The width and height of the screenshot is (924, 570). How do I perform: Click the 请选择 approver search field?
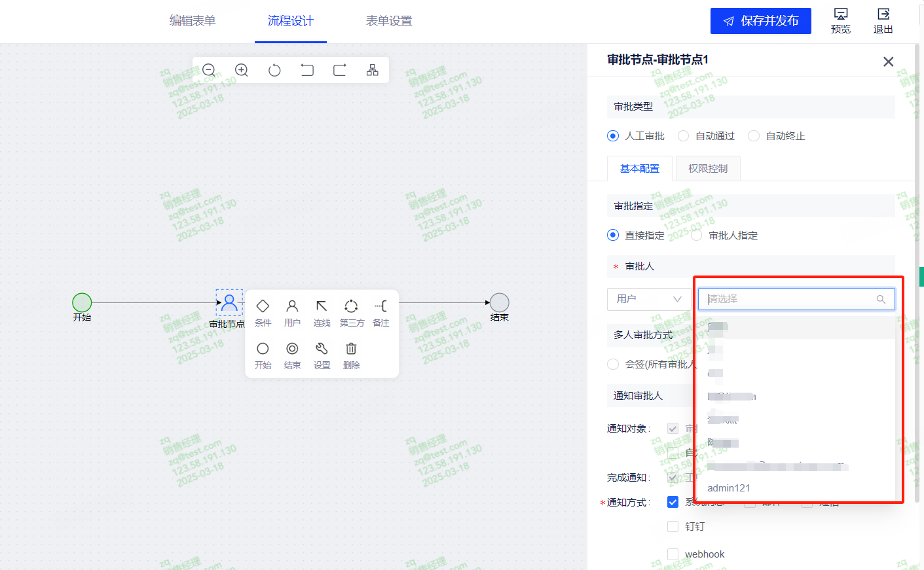(x=789, y=299)
